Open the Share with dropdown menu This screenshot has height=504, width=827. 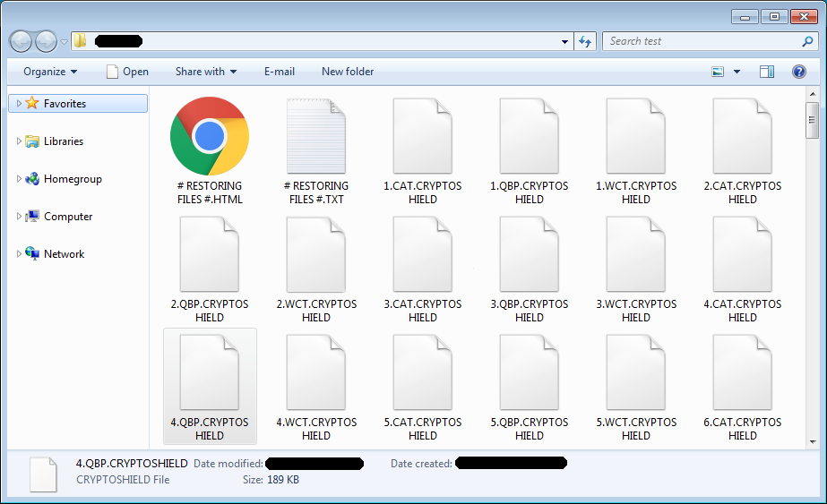pyautogui.click(x=206, y=72)
